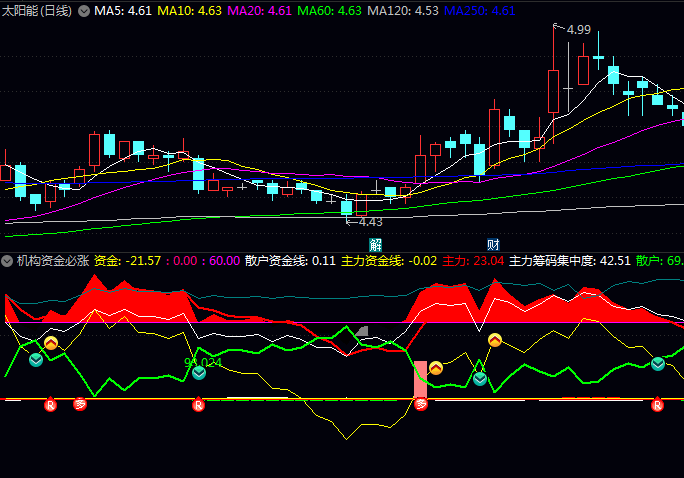The width and height of the screenshot is (684, 478).
Task: Click the 多 marker below the pink bar
Action: click(x=421, y=404)
